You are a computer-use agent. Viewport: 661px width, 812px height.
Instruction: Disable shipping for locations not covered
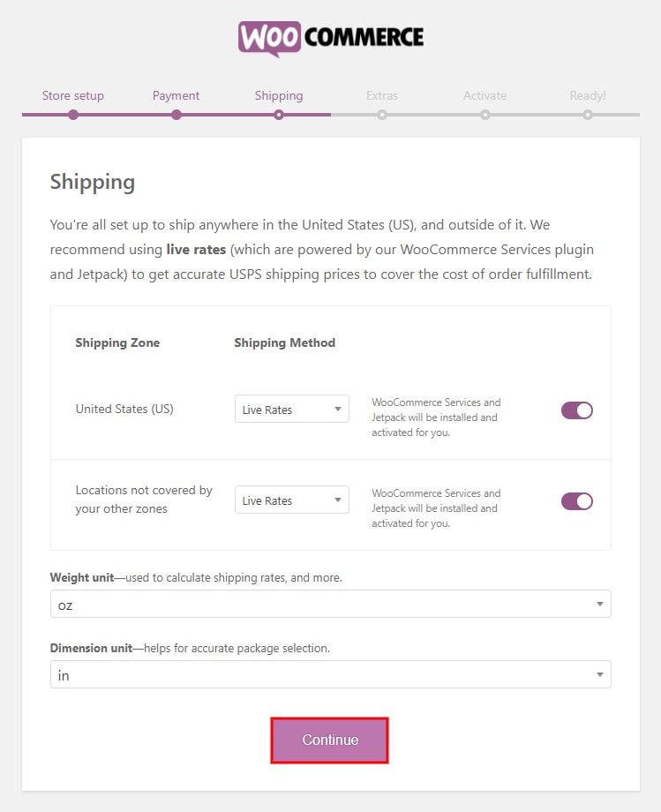576,500
